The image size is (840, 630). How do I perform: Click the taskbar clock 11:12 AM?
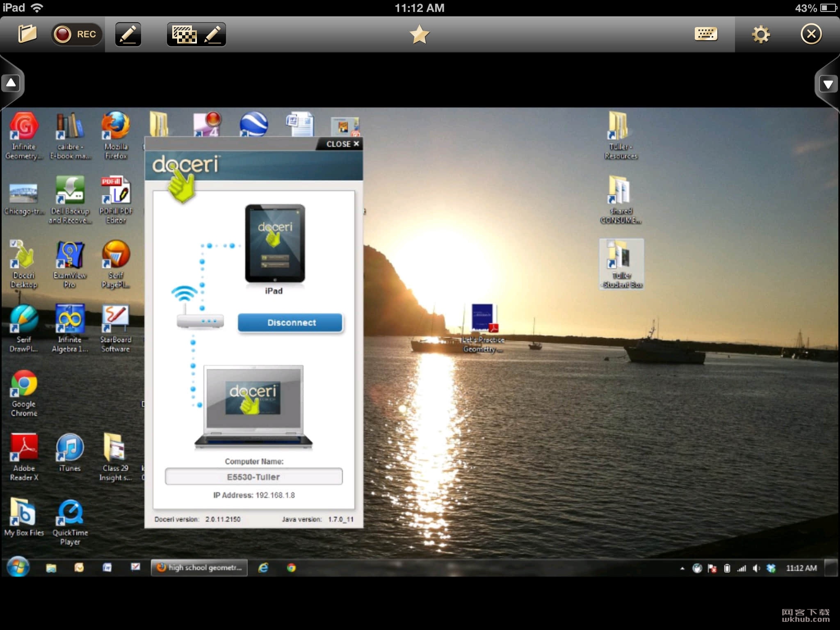(x=801, y=568)
